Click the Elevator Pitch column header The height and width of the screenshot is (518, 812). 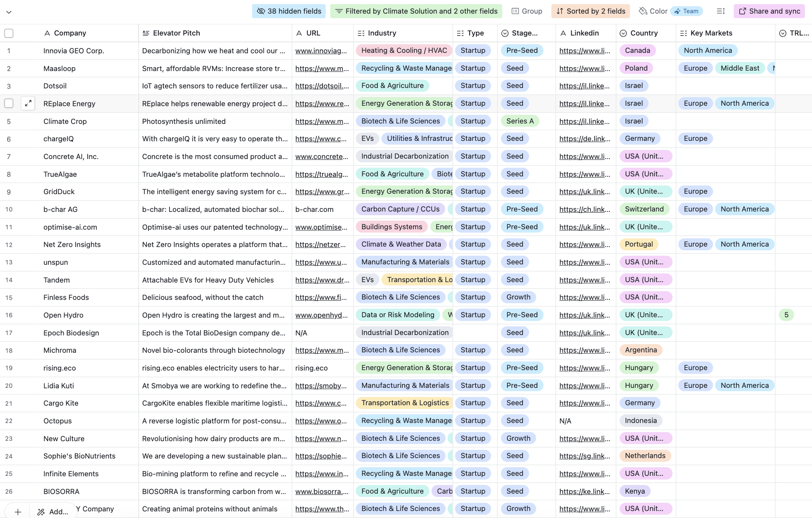(x=215, y=33)
